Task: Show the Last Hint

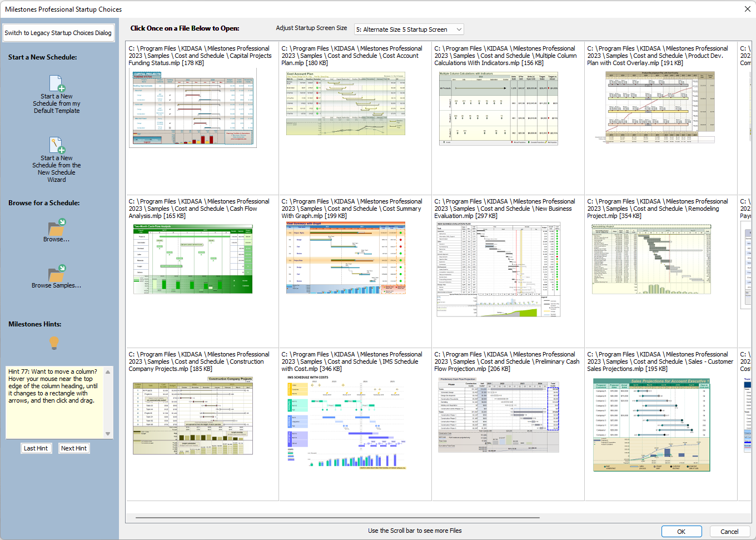Action: tap(36, 448)
